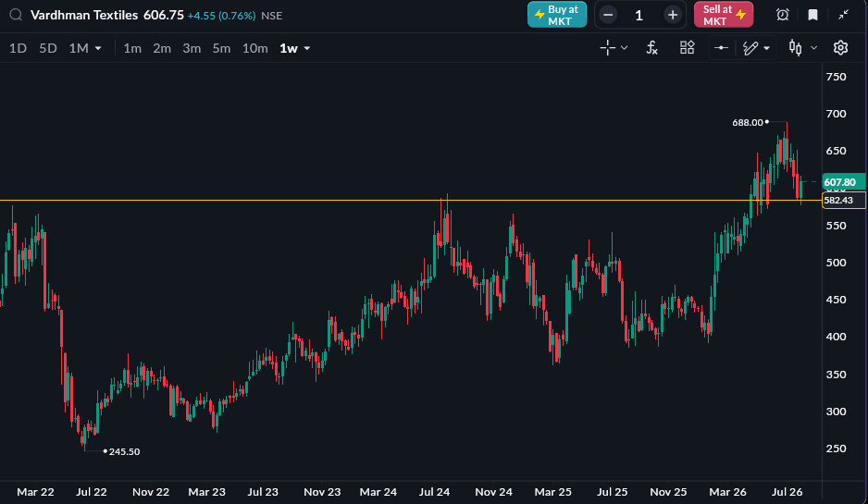Click the +4.55 (0.76%) change text

pos(221,16)
